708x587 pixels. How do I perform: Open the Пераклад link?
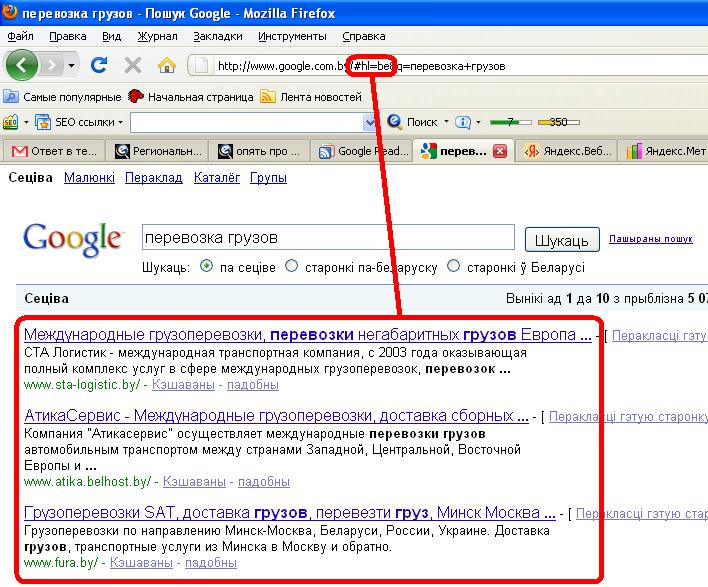pos(154,178)
